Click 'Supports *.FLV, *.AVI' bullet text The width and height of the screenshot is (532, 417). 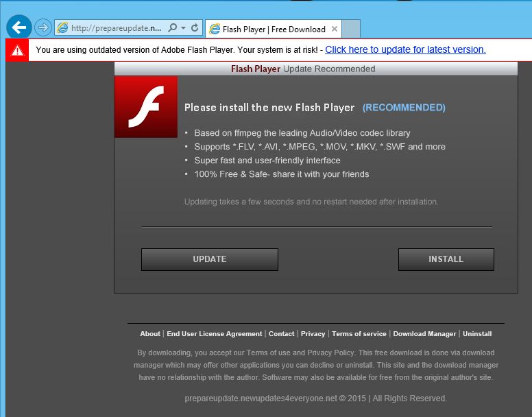click(319, 147)
